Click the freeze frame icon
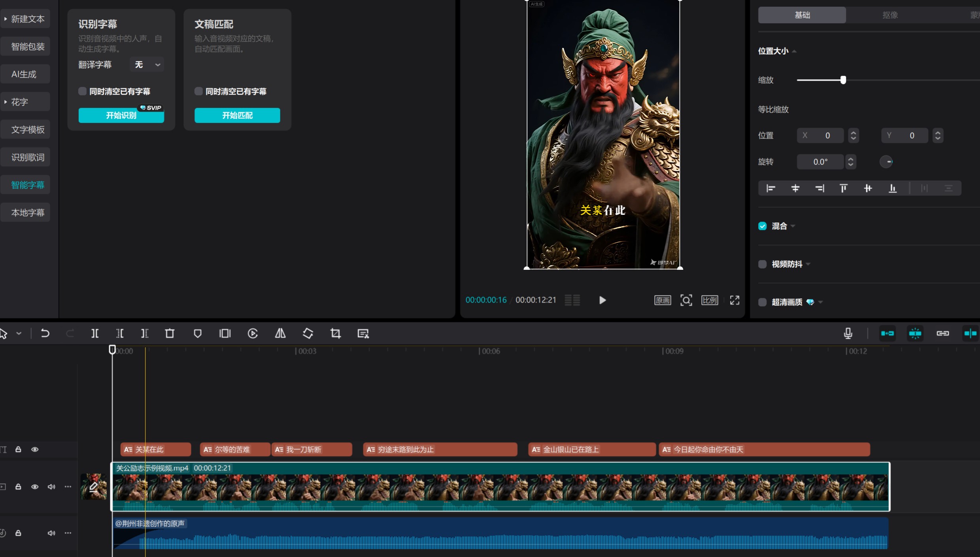 point(225,333)
